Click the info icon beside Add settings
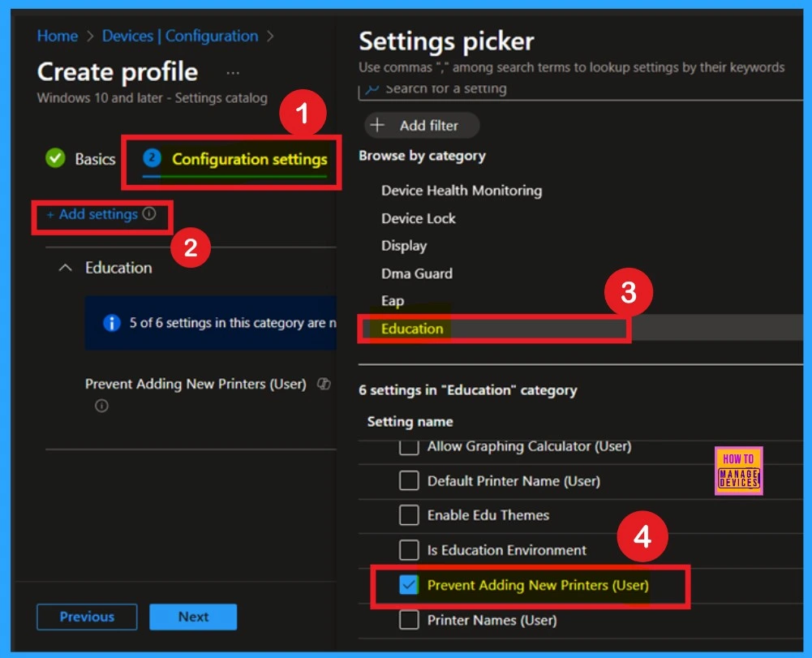 (x=149, y=214)
